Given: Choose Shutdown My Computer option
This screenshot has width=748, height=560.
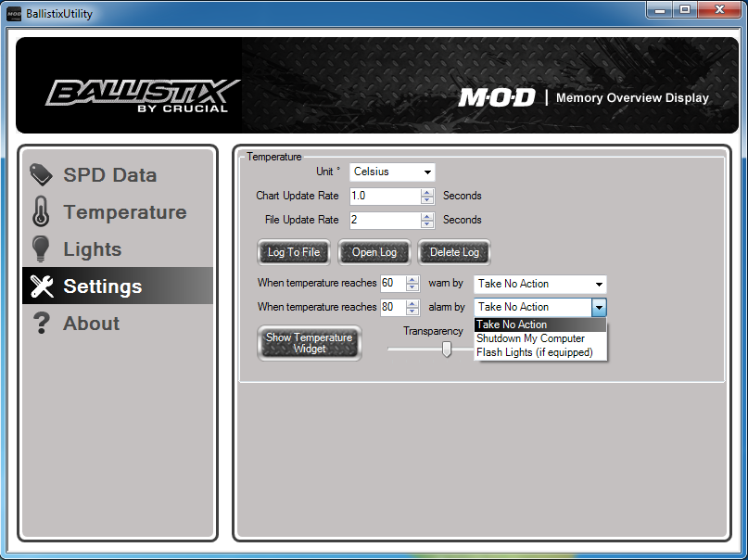Looking at the screenshot, I should (x=540, y=338).
